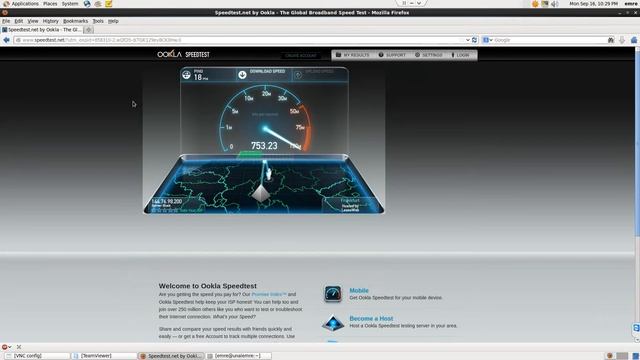Click the upload speed icon
Screen dimensions: 640x360
click(298, 75)
